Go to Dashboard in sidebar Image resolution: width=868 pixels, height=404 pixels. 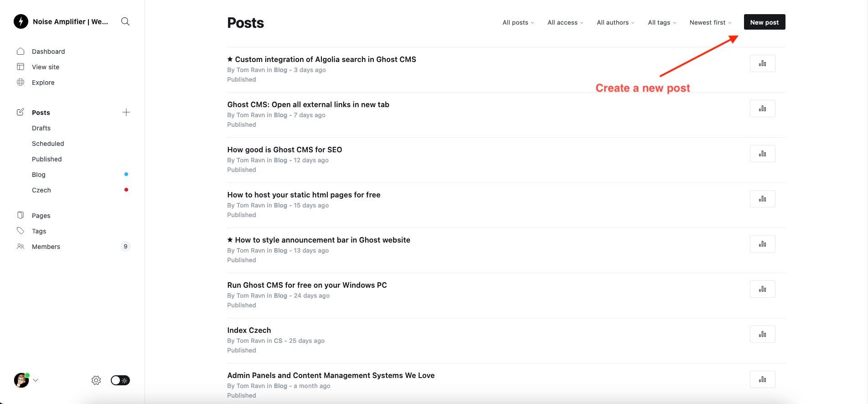pyautogui.click(x=48, y=52)
